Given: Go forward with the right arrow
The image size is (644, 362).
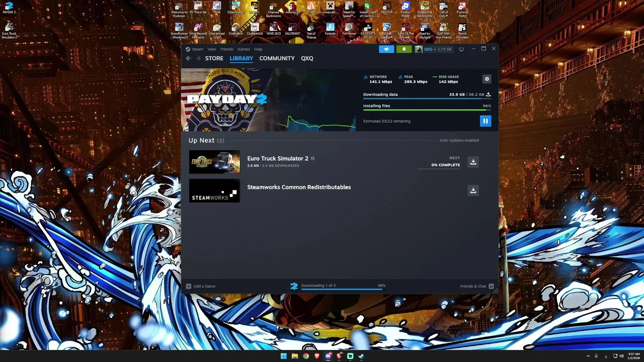Looking at the screenshot, I should [x=197, y=58].
